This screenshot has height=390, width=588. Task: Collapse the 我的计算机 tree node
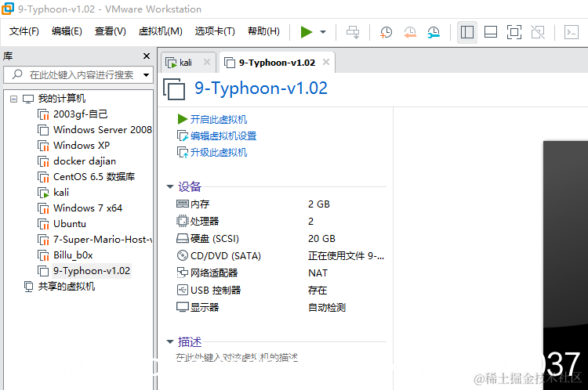point(13,99)
